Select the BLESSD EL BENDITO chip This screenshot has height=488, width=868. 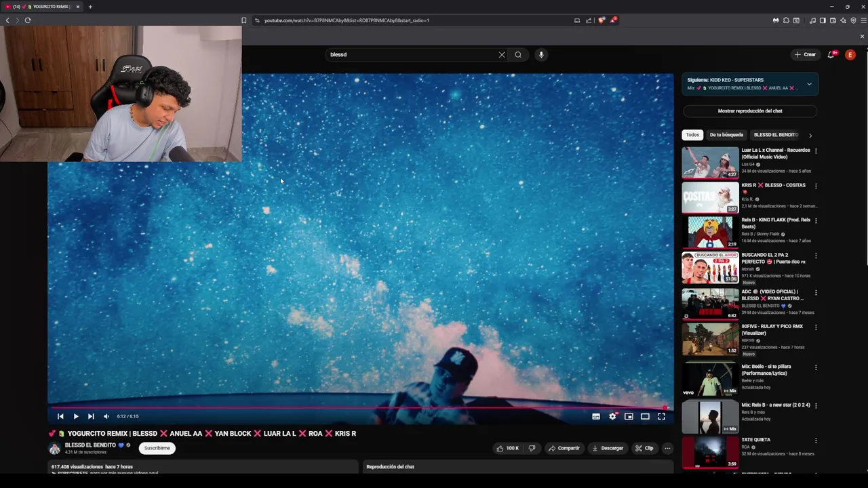click(x=776, y=135)
